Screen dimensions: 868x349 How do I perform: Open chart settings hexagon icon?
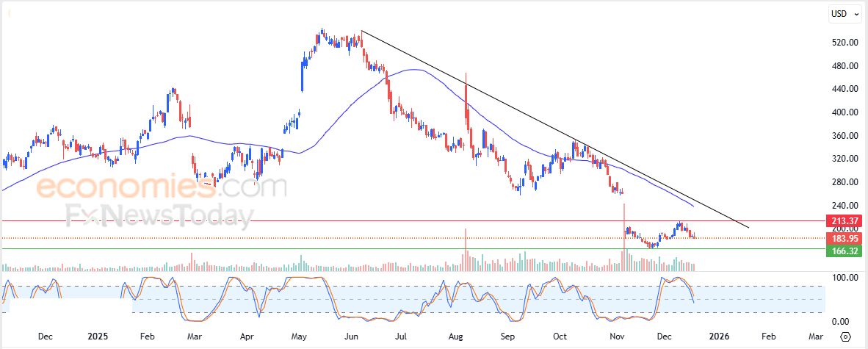click(845, 337)
